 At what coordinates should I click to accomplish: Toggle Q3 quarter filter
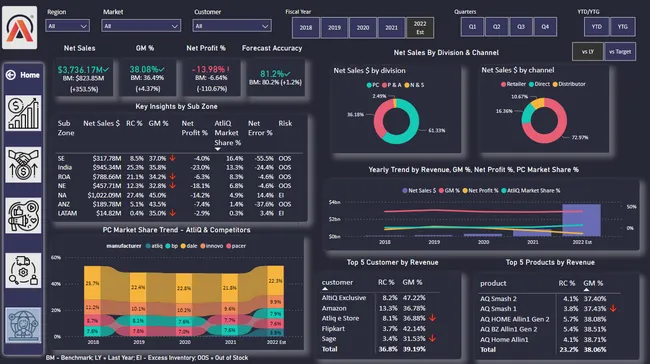[521, 27]
